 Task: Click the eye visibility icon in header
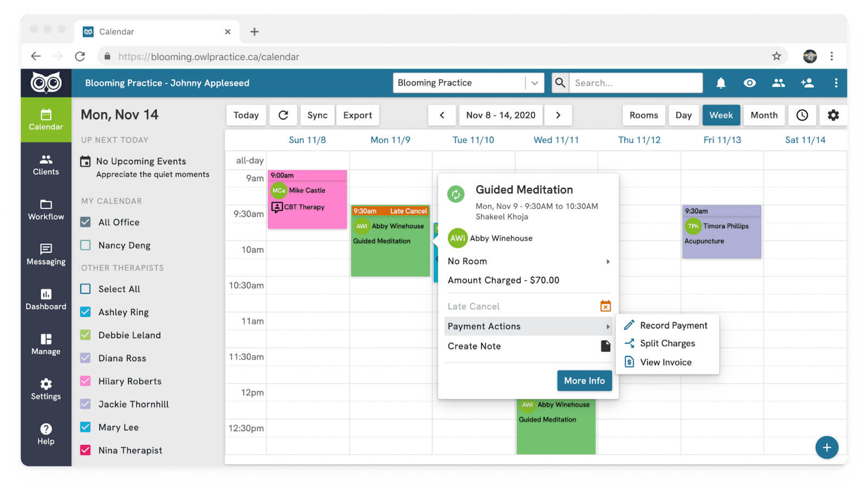point(749,83)
